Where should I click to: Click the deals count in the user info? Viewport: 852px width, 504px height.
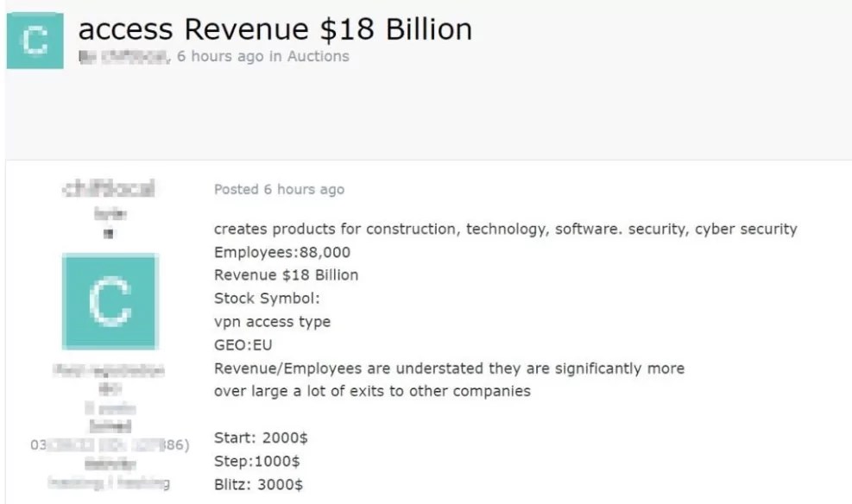111,406
